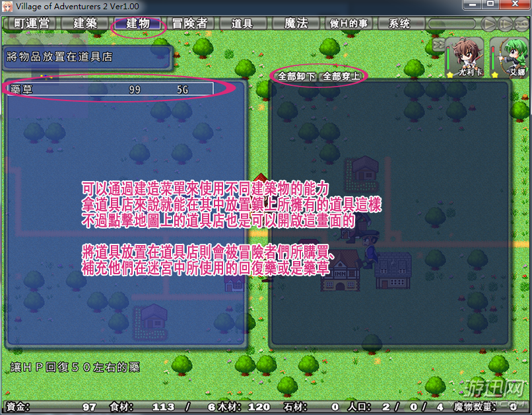532x415 pixels.
Task: Click the 全部卸下 button
Action: 296,76
